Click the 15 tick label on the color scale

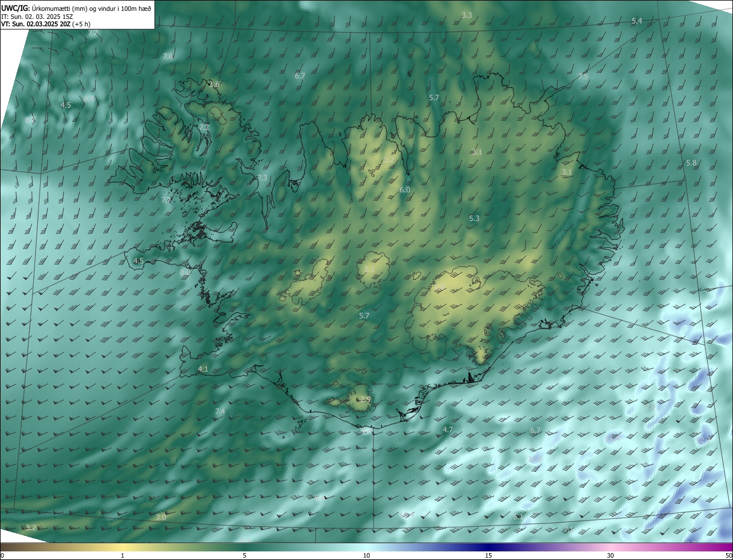click(488, 556)
